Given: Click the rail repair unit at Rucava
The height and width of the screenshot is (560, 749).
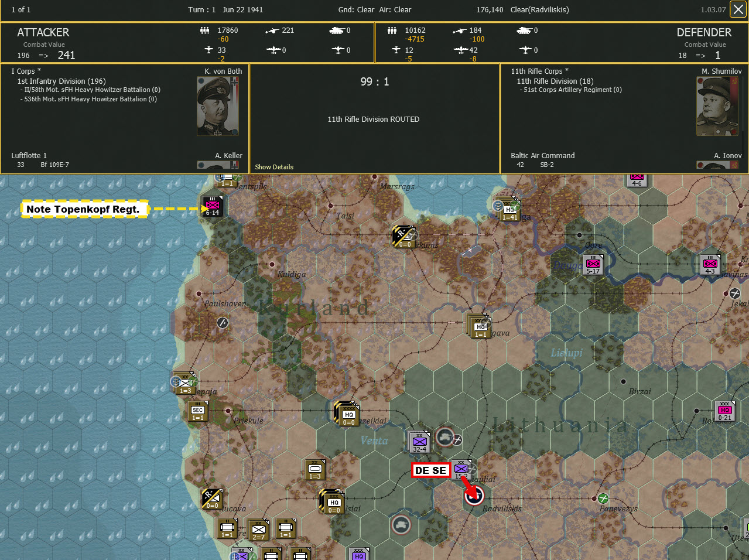Looking at the screenshot, I should pos(212,499).
